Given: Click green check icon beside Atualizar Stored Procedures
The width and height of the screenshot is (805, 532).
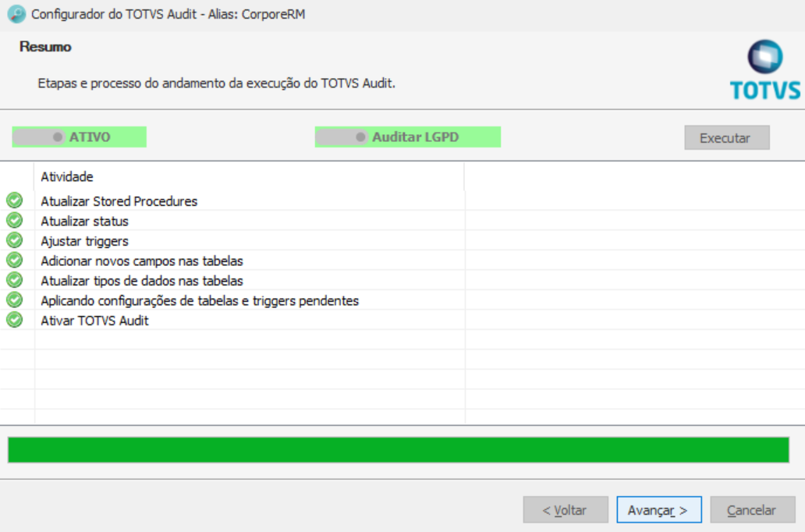Looking at the screenshot, I should pos(14,200).
